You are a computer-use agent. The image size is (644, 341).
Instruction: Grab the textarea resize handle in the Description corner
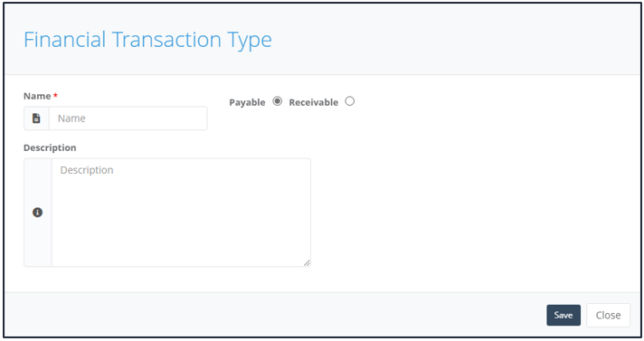pyautogui.click(x=307, y=263)
